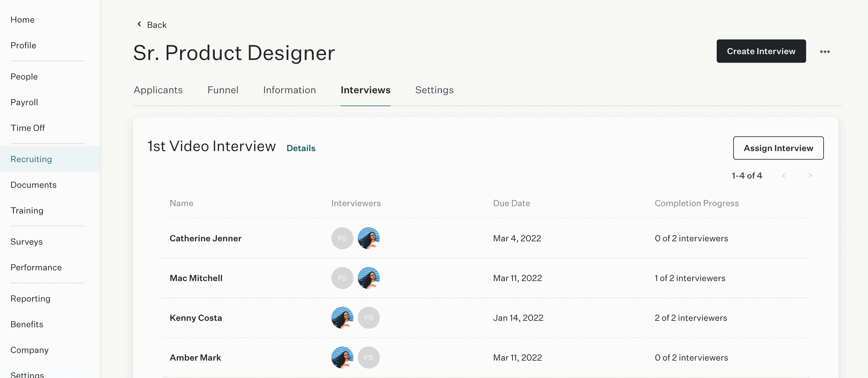Click Kenny Costa's PS interviewer avatar
868x378 pixels.
click(x=369, y=318)
